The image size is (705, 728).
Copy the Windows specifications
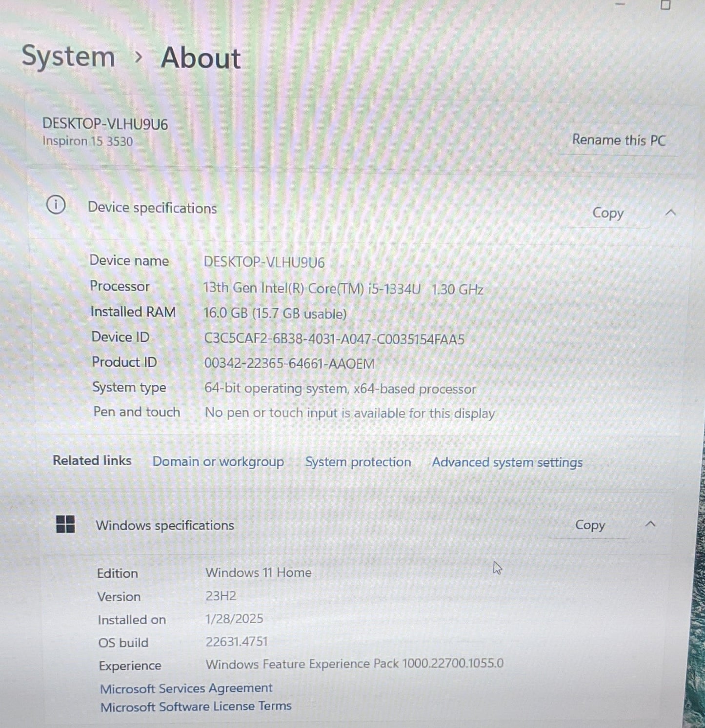(590, 525)
